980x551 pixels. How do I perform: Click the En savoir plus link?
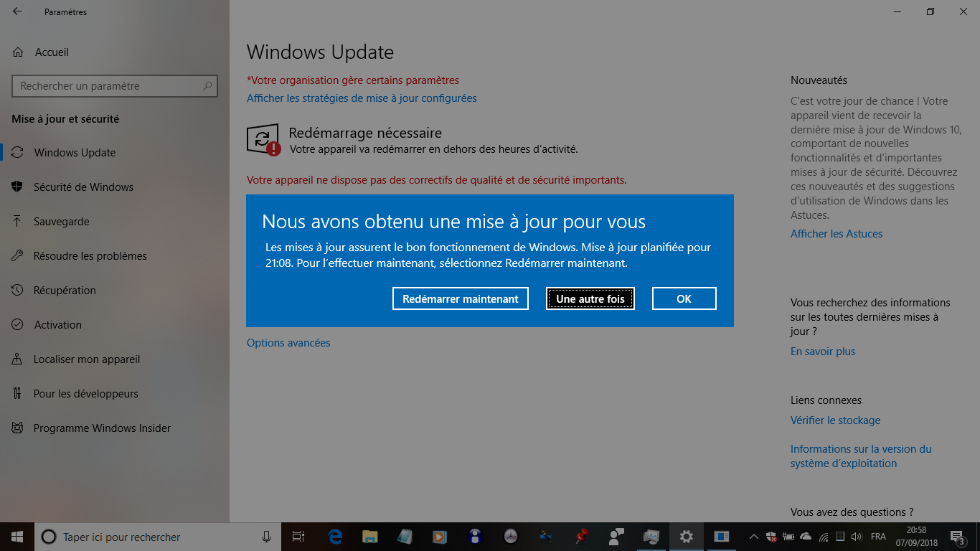click(823, 352)
